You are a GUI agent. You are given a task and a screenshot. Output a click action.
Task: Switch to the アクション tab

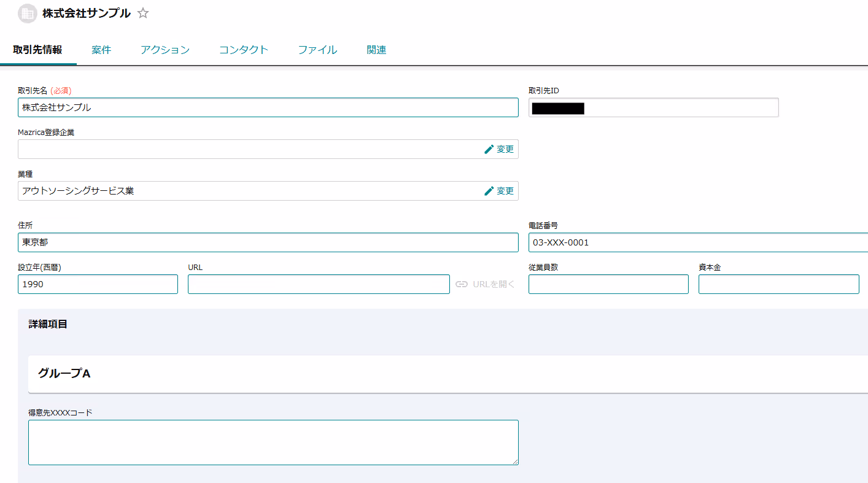coord(165,50)
